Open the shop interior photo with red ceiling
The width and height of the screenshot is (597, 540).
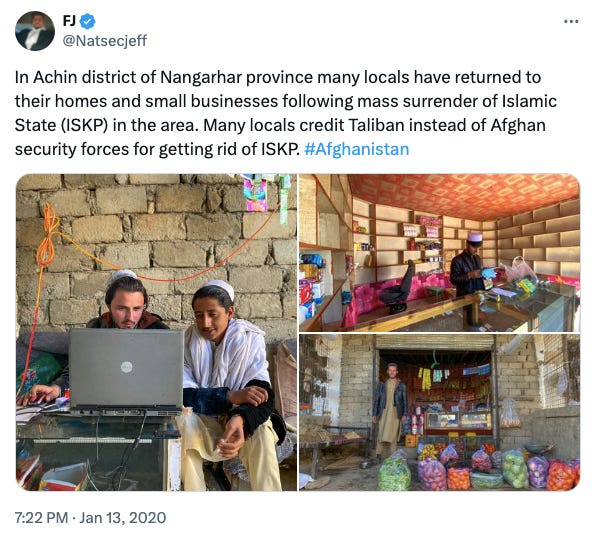tap(439, 252)
